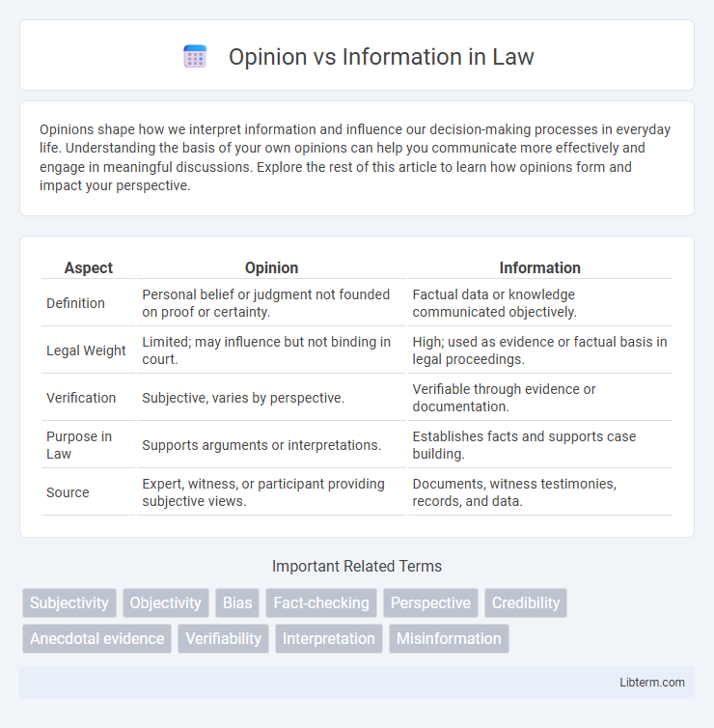
Task: Click 'High; used as evidence or factual basis' cell
Action: (x=539, y=350)
